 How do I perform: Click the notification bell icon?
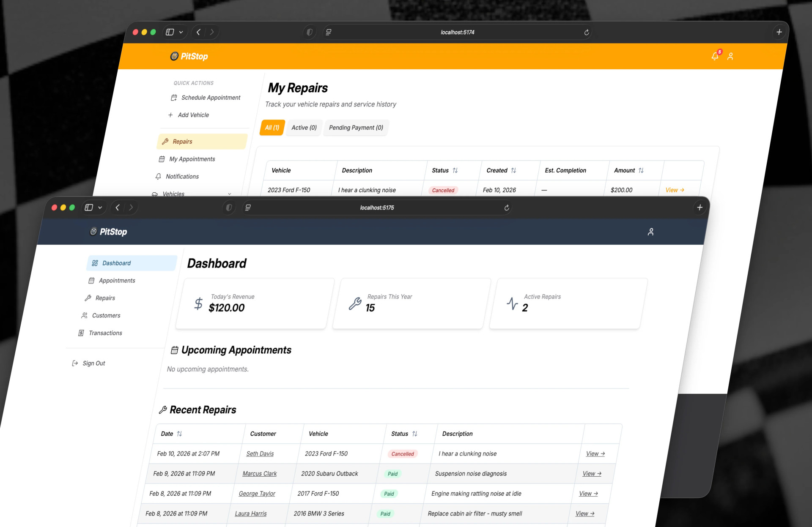715,56
